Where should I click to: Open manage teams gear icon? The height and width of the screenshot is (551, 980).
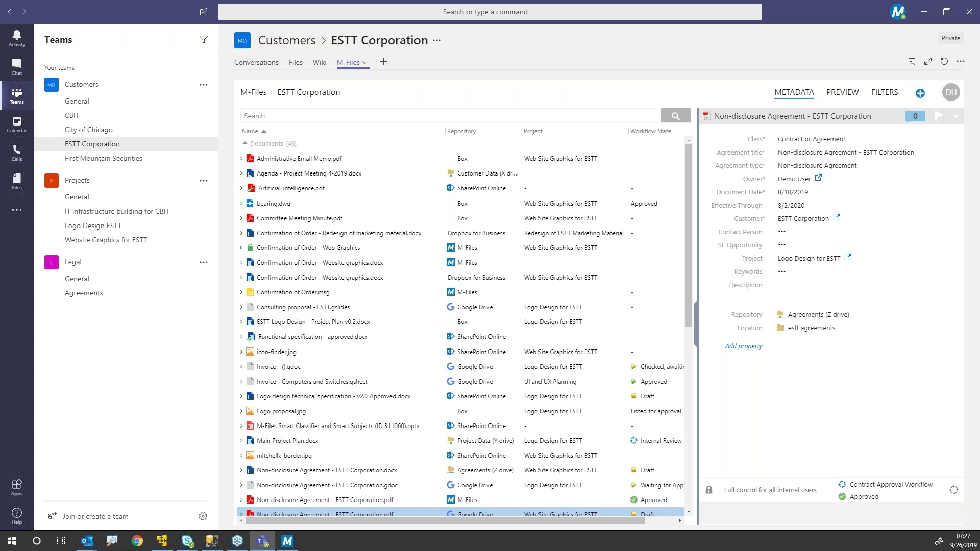click(x=203, y=516)
